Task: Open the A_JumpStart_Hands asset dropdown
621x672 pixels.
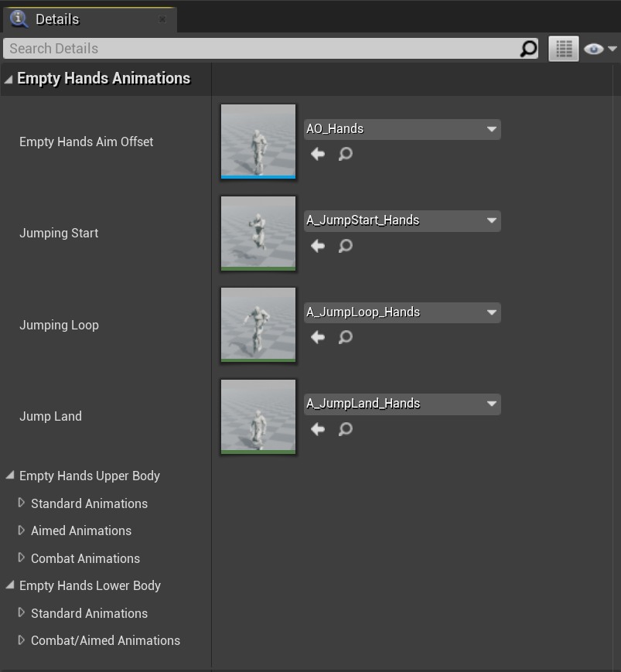Action: [x=402, y=220]
